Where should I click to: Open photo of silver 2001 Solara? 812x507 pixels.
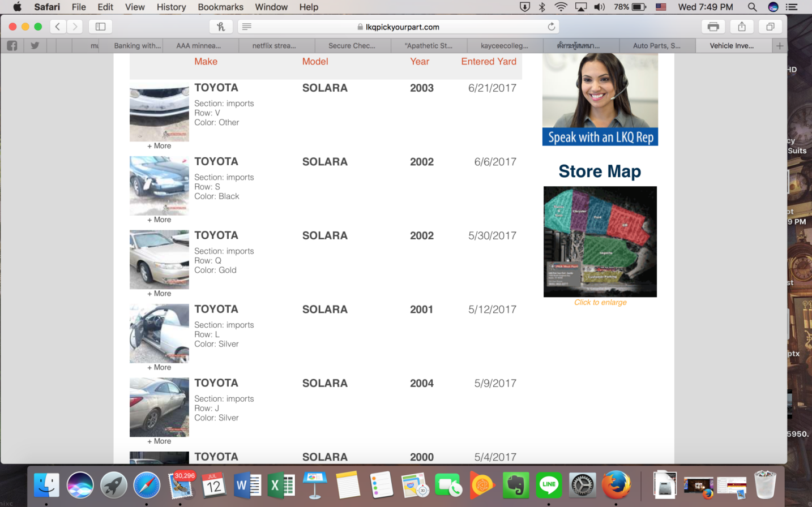(159, 333)
